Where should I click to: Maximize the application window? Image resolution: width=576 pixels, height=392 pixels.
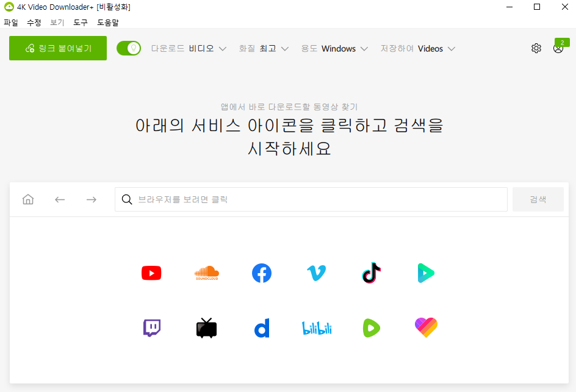537,7
